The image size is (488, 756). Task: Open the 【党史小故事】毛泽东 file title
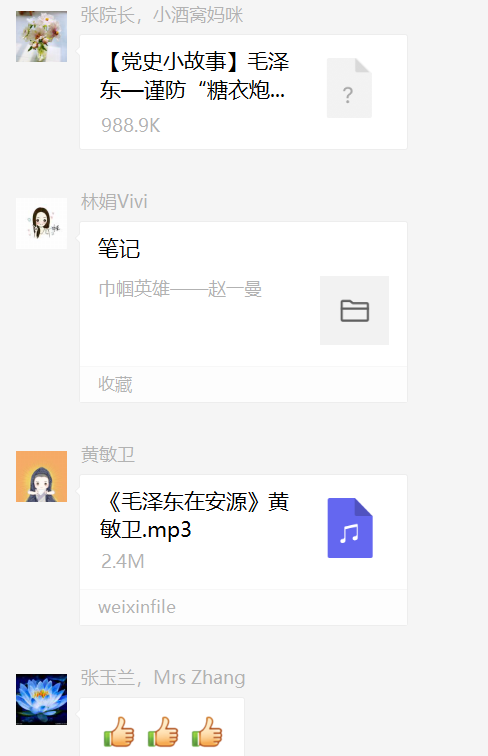pyautogui.click(x=194, y=76)
